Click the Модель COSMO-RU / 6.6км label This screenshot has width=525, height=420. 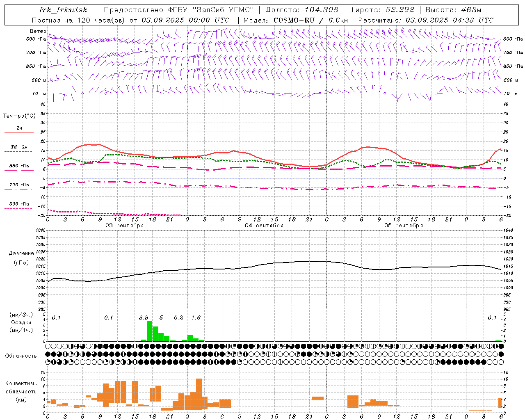tap(296, 20)
